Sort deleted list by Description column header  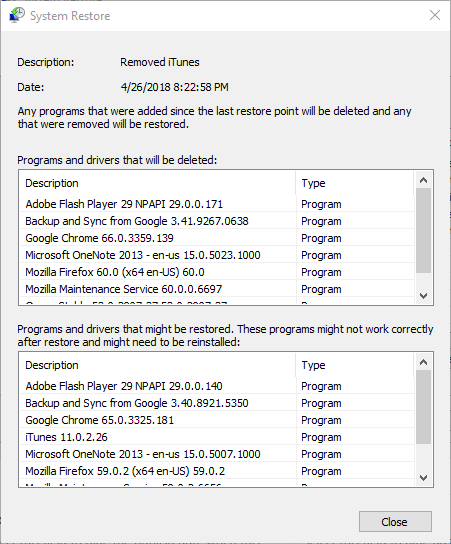158,183
